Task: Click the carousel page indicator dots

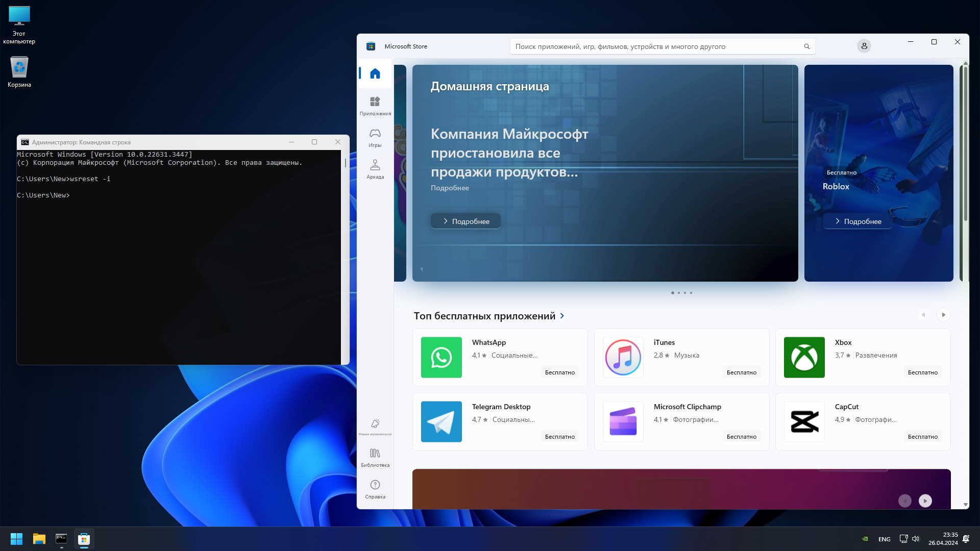Action: click(681, 293)
